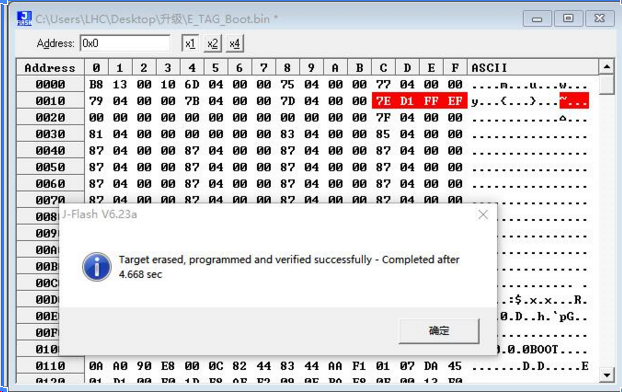Click highlighted ASCII text in row 0010
622x392 pixels.
point(574,101)
